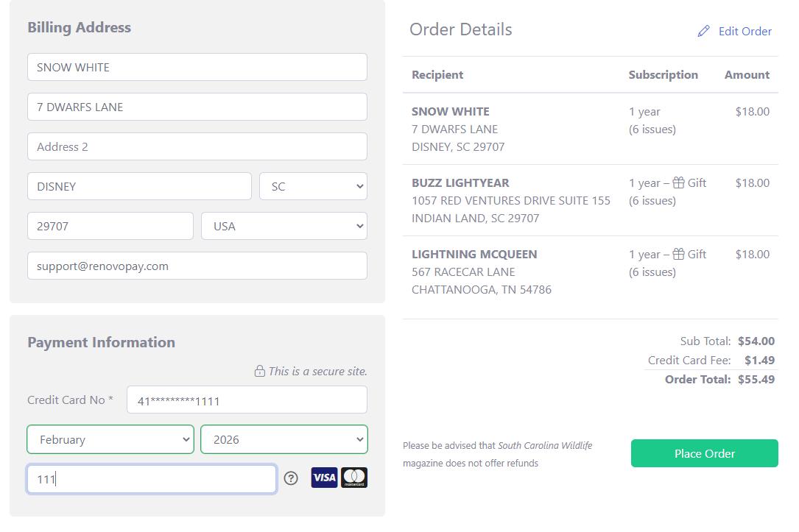Image resolution: width=799 pixels, height=532 pixels.
Task: Click the billing email address field
Action: pos(197,266)
